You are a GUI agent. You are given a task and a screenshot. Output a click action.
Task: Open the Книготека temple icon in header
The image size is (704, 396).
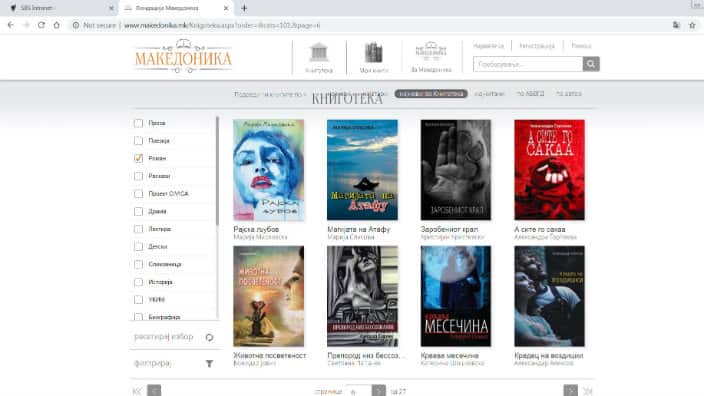[319, 52]
